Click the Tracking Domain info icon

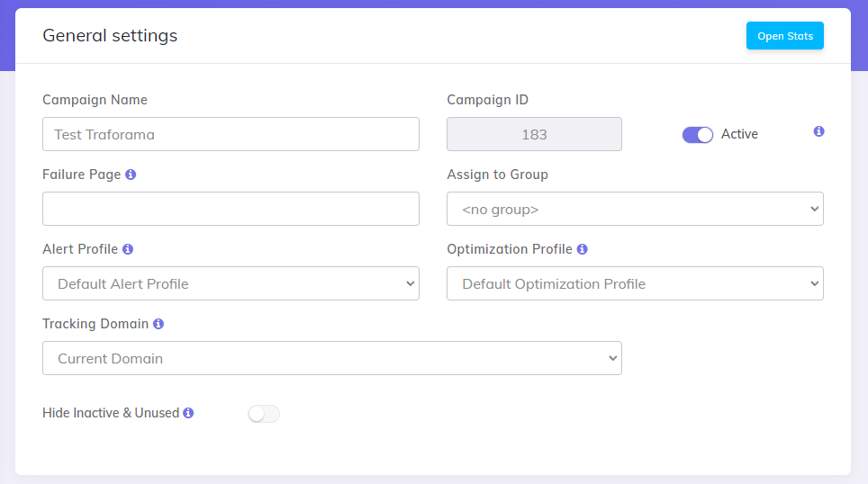[158, 324]
